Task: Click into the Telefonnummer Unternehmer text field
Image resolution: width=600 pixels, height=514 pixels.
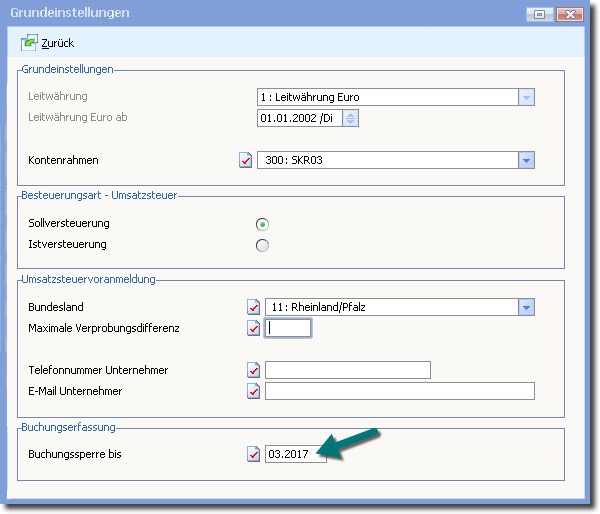Action: [347, 370]
